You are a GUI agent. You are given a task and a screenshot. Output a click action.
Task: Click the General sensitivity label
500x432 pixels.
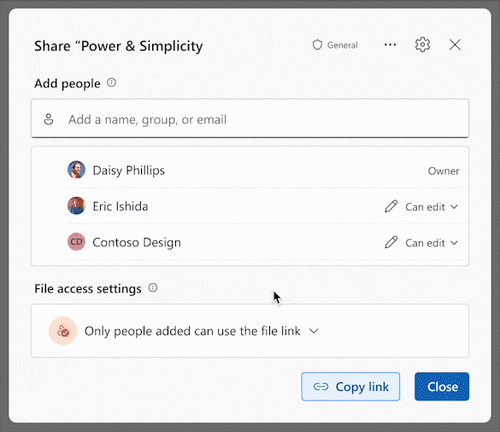click(x=342, y=45)
